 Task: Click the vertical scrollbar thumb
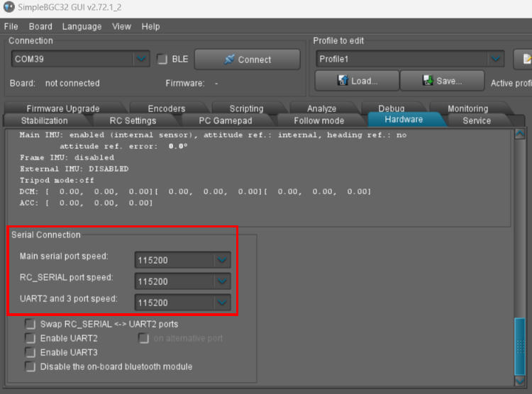520,347
